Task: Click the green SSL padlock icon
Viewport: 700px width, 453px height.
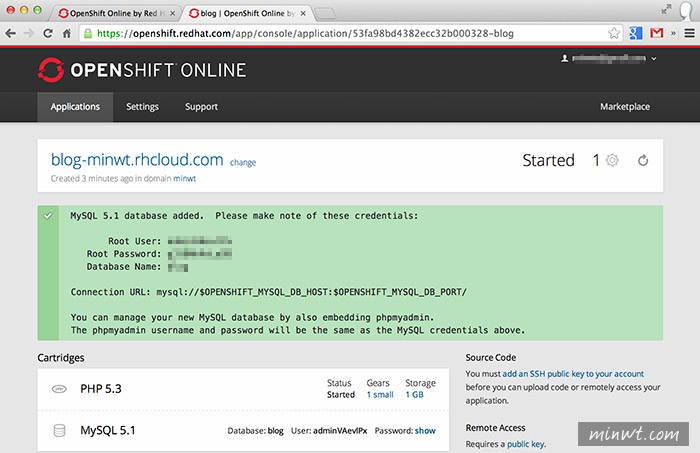Action: [x=88, y=33]
